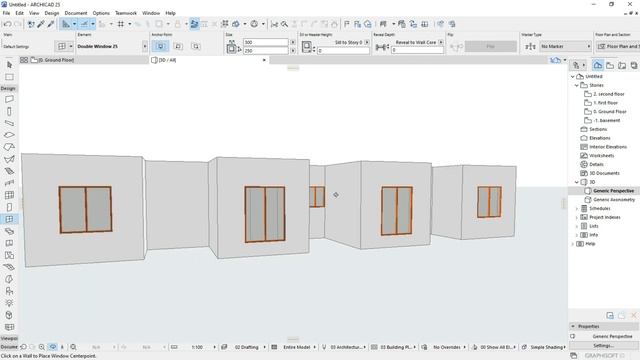Select Generic Axonometry in the Navigator tree
The height and width of the screenshot is (360, 640).
[614, 200]
